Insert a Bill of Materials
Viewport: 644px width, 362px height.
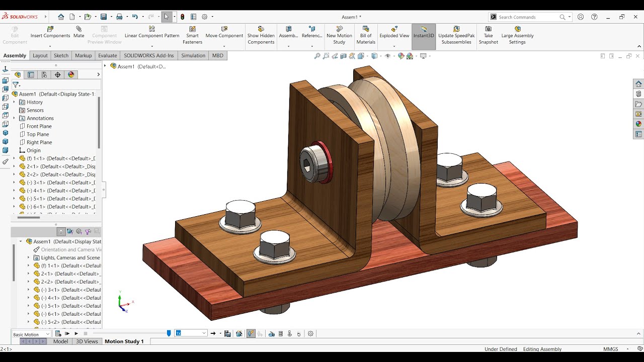coord(366,35)
